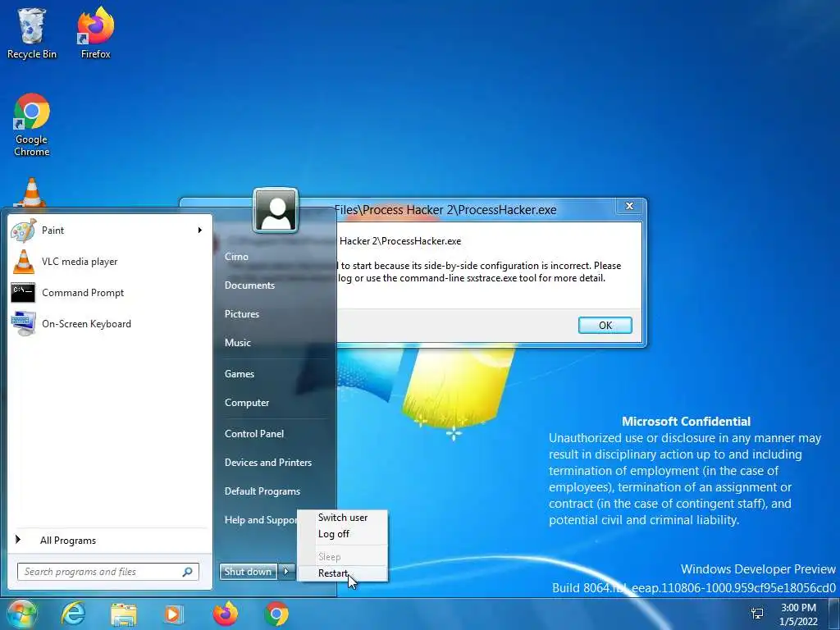Click the search magnifier icon
840x630 pixels.
click(x=188, y=572)
